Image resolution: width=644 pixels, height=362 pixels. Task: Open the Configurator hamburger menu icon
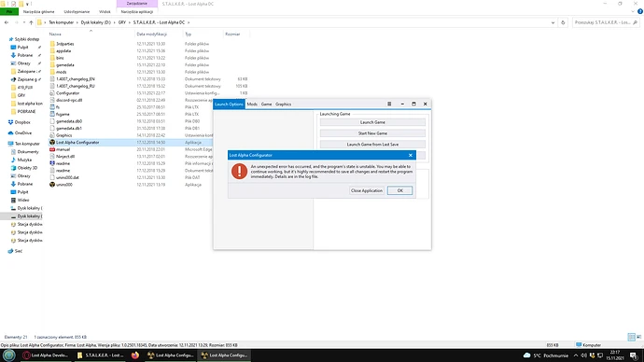click(x=389, y=104)
